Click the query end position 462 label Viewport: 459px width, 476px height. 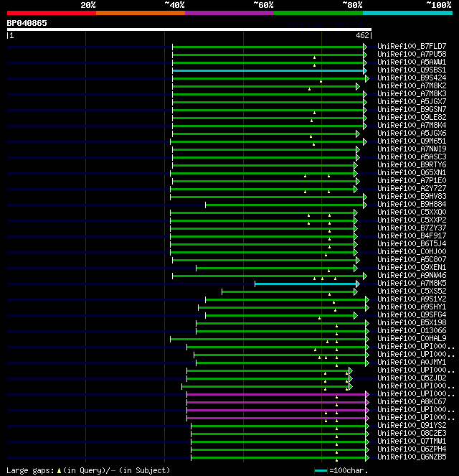point(362,35)
